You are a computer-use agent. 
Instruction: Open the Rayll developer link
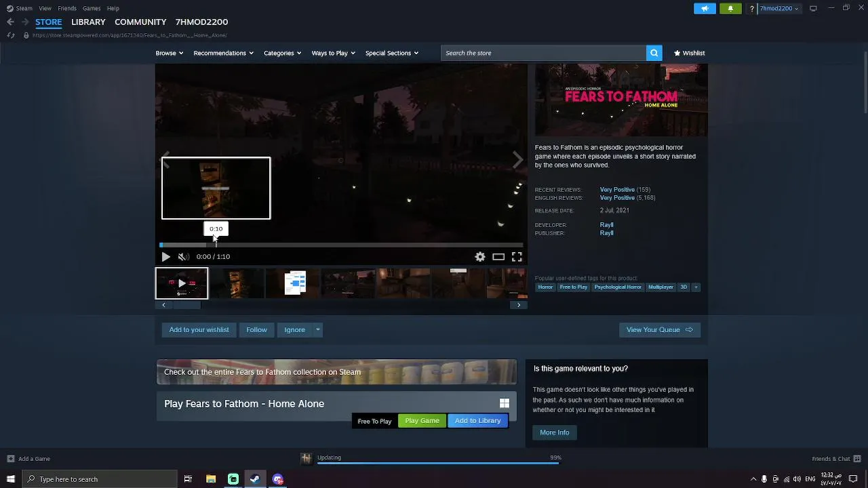[606, 225]
